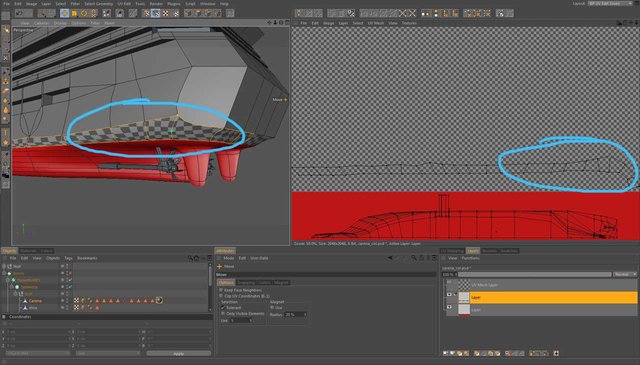640x365 pixels.
Task: Select the black-and-white checkerboard mode icon
Action: tap(166, 13)
